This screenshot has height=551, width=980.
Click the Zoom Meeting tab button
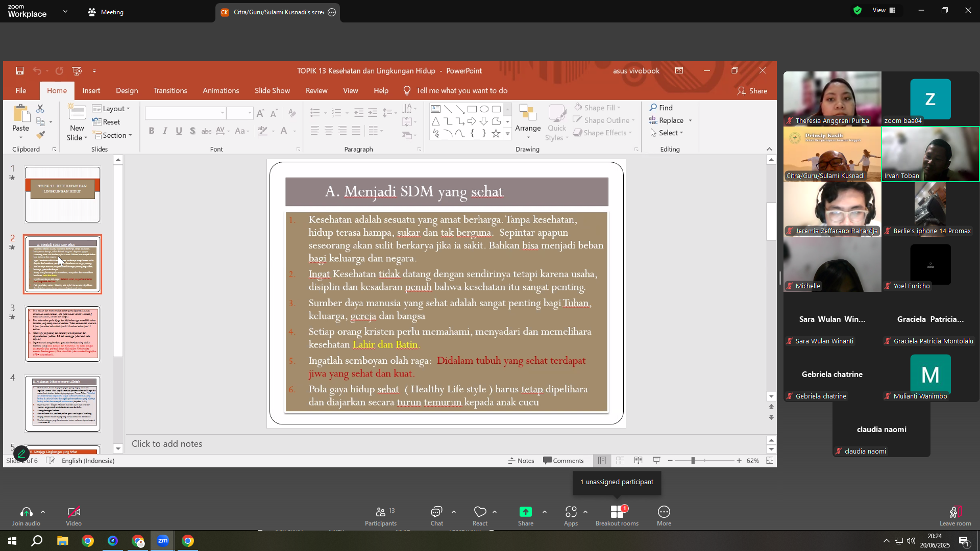(106, 12)
